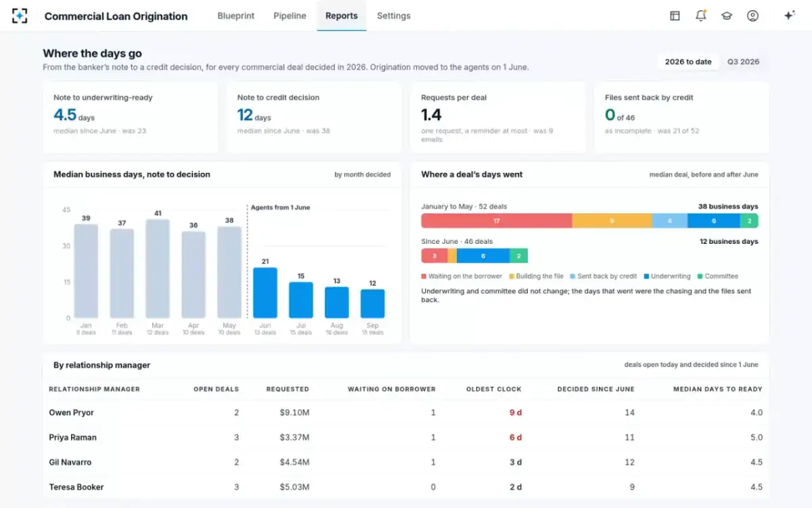Click the Oldest Clock column header
This screenshot has height=508, width=812.
[494, 389]
